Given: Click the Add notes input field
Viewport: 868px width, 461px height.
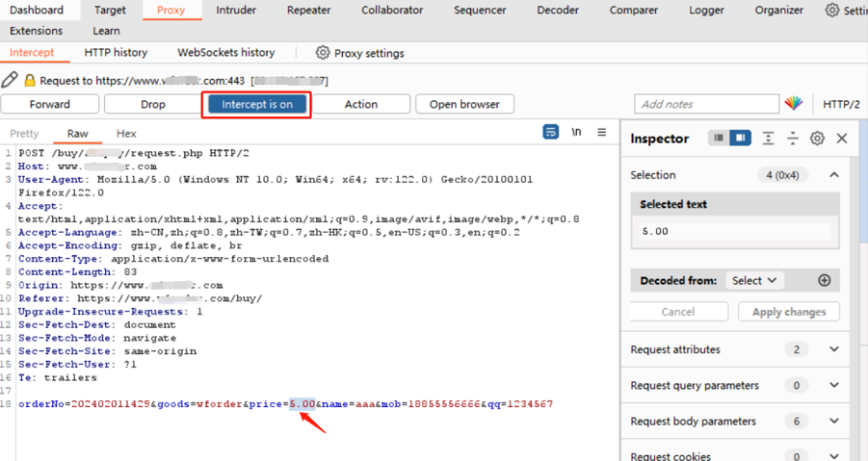Looking at the screenshot, I should click(x=706, y=104).
